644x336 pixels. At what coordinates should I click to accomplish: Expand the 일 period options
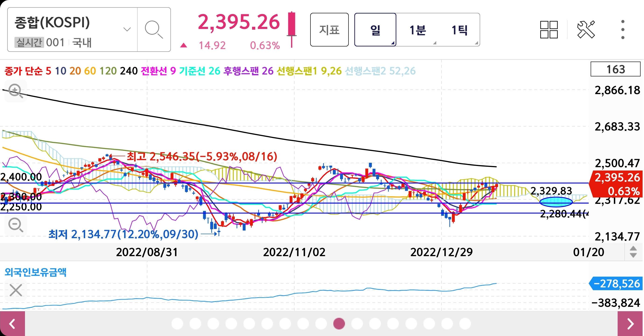(x=393, y=43)
